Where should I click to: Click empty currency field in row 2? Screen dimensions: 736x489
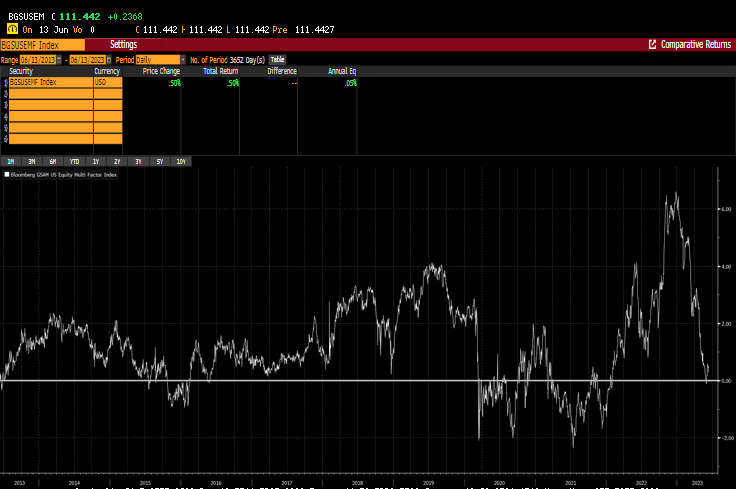point(108,93)
